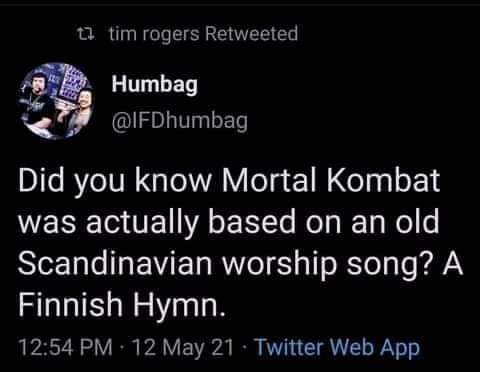Select the words Mortal Kombat in tweet

[331, 181]
